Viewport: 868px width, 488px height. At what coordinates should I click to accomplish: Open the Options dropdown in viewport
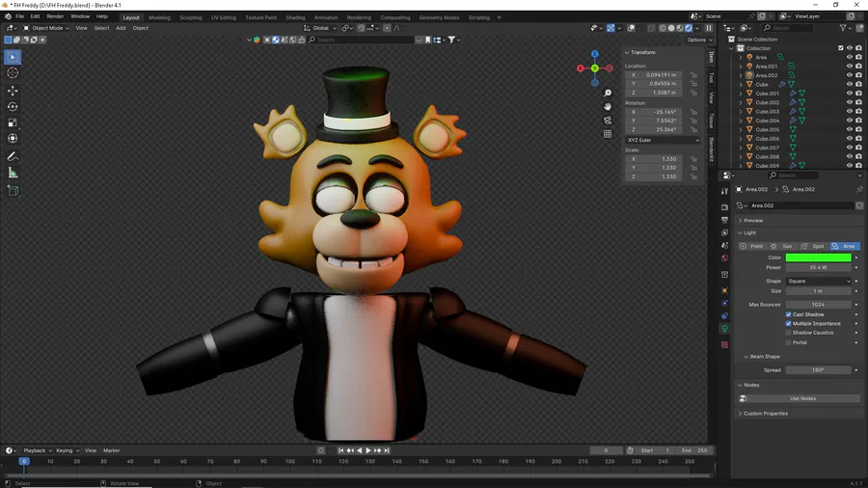click(699, 40)
